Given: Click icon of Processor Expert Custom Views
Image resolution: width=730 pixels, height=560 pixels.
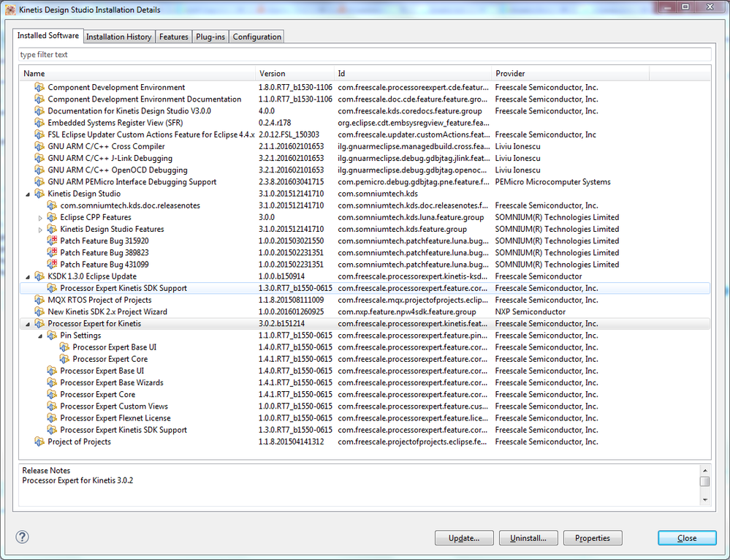Looking at the screenshot, I should [52, 406].
